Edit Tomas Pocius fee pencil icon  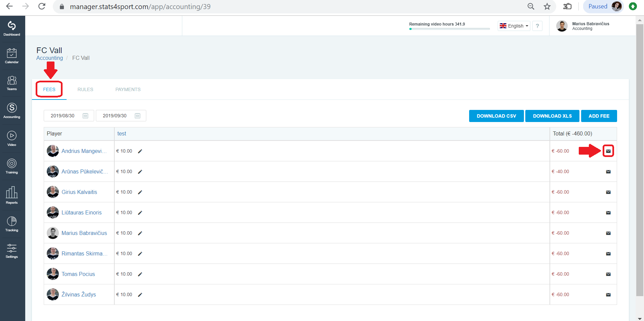(x=140, y=274)
